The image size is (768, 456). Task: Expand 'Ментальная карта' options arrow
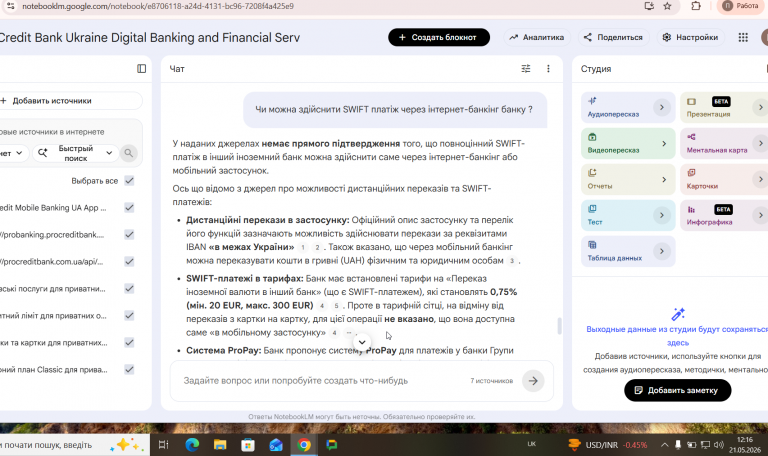click(760, 144)
